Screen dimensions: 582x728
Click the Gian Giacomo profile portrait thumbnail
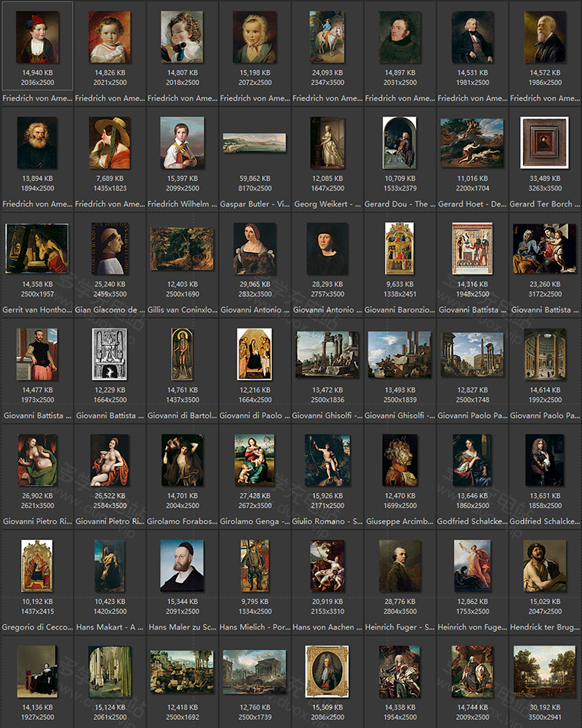(109, 248)
